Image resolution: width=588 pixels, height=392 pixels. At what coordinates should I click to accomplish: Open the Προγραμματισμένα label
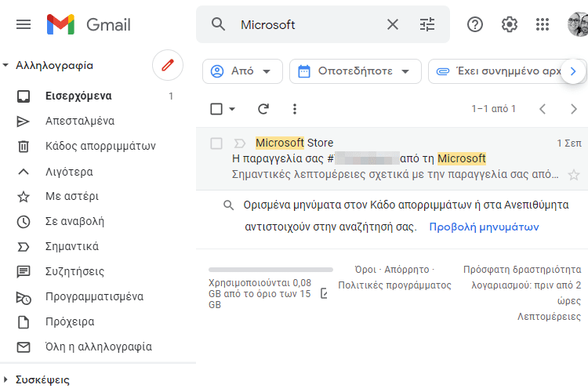[x=96, y=296]
